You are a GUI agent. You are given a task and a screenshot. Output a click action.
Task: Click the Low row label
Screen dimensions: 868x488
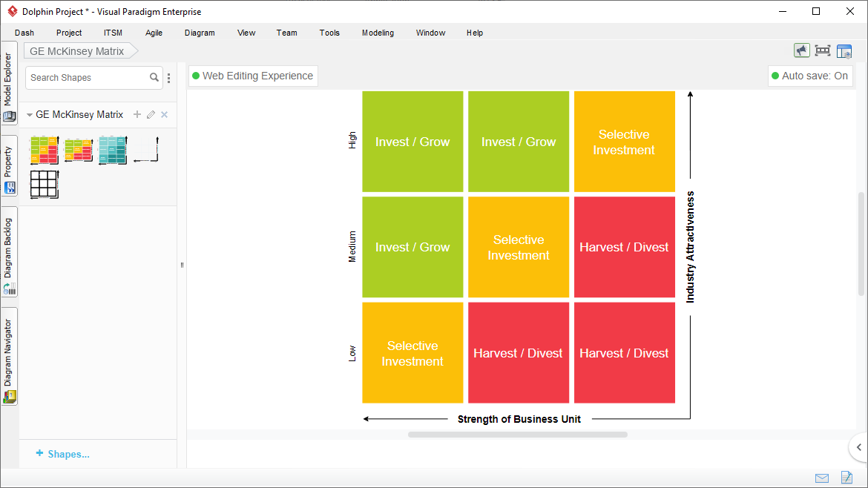point(352,354)
